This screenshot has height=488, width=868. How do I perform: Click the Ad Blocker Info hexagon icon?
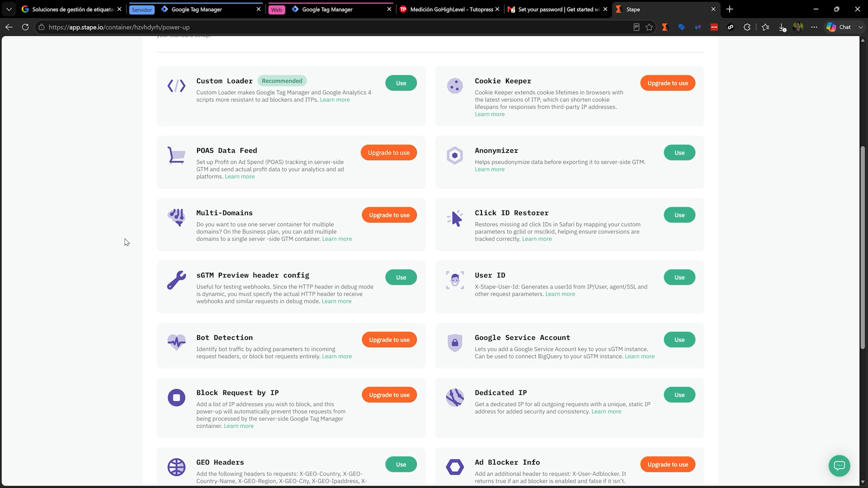[455, 467]
